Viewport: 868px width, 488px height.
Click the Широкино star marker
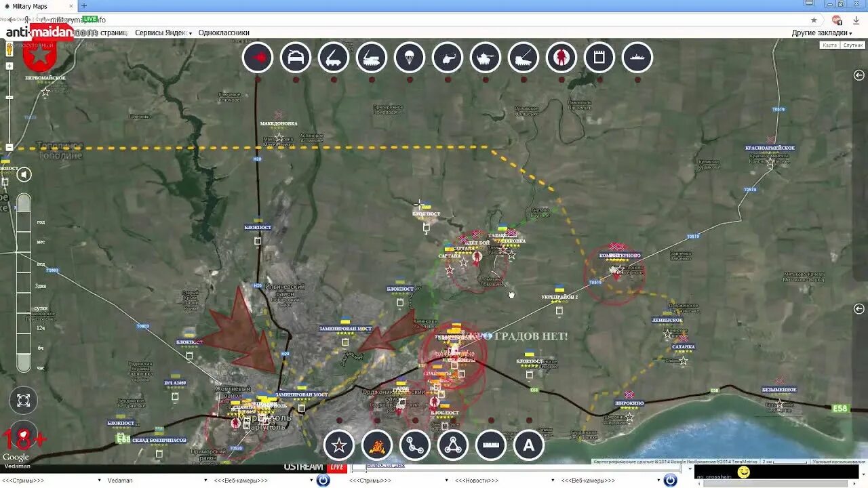click(x=629, y=416)
